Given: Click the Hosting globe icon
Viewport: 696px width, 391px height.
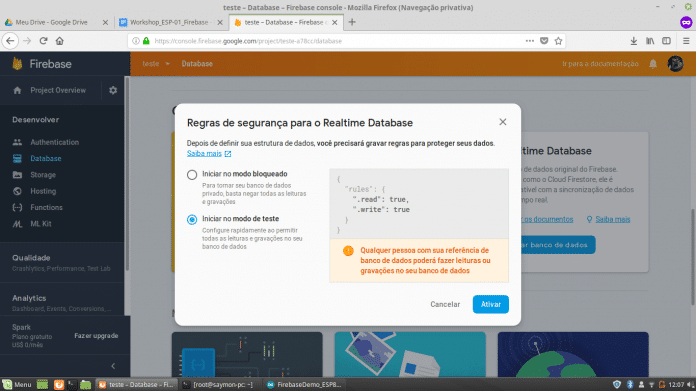Looking at the screenshot, I should point(17,191).
